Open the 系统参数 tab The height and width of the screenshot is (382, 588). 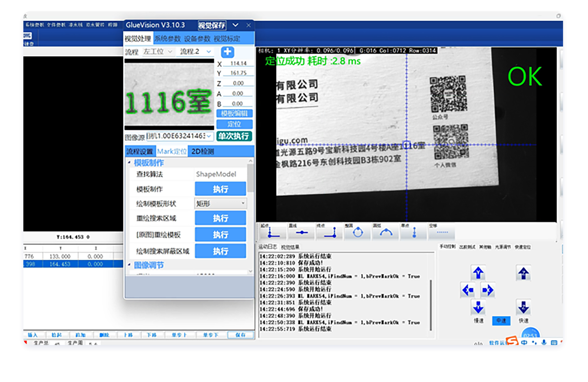[168, 39]
